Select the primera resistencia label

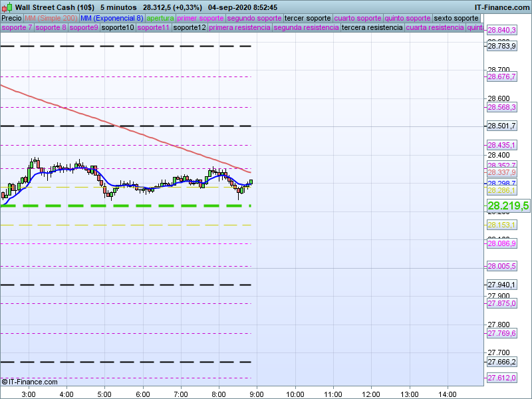[x=239, y=28]
